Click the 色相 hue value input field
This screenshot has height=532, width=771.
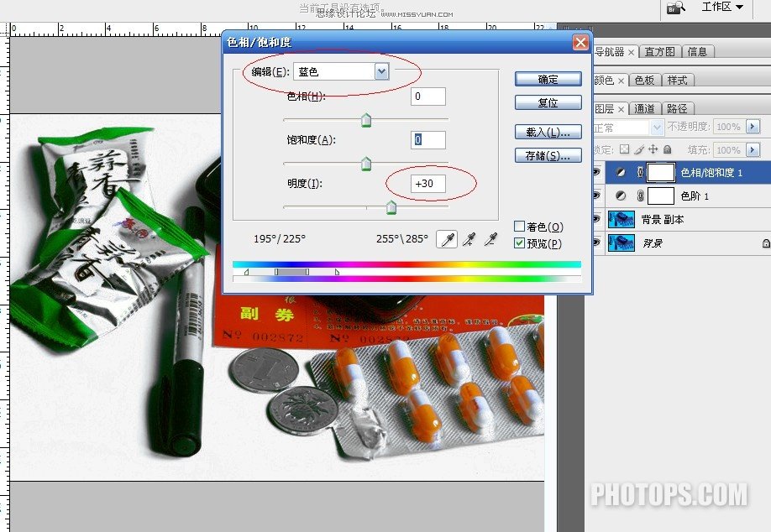428,96
